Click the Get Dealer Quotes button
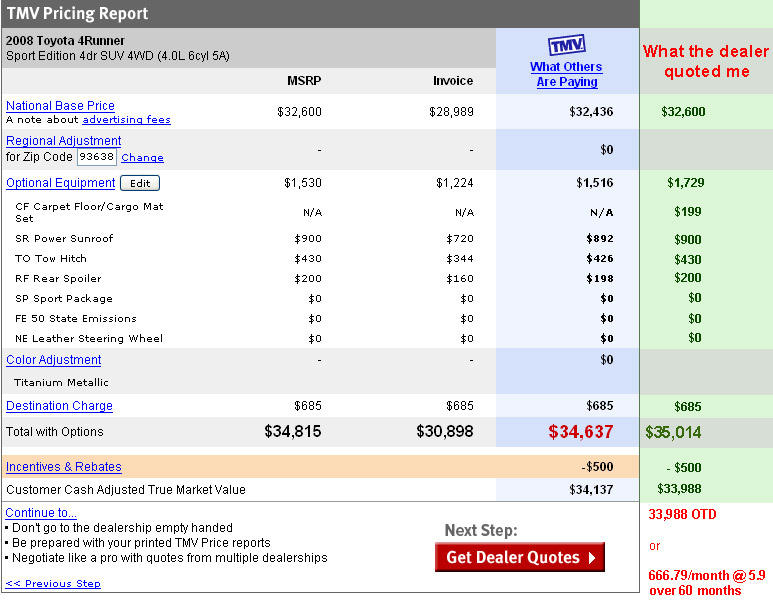The width and height of the screenshot is (773, 603). point(520,557)
